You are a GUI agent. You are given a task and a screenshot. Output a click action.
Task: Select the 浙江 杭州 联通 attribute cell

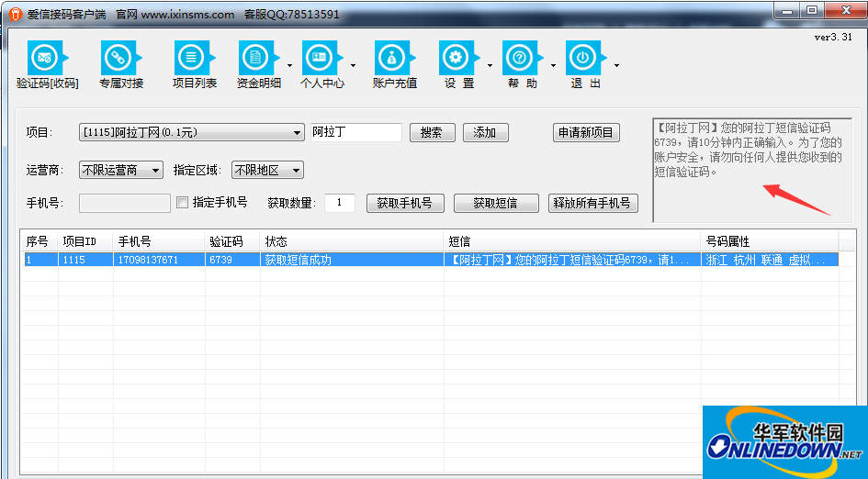click(x=770, y=260)
